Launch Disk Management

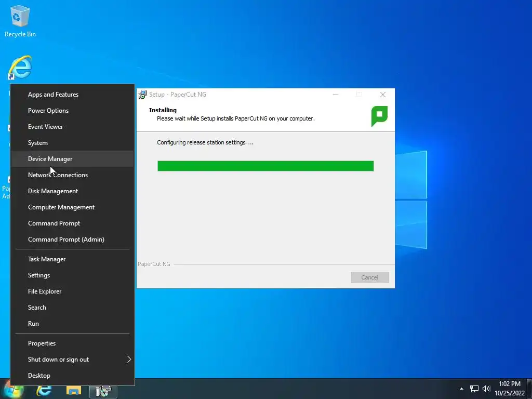pyautogui.click(x=73, y=191)
